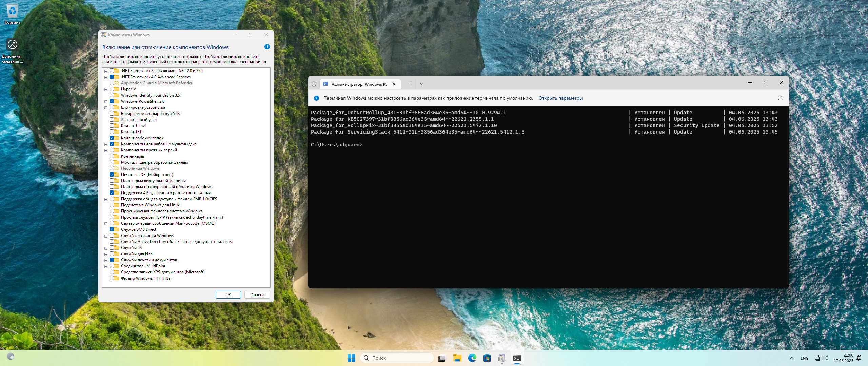Viewport: 868px width, 366px height.
Task: Open Microsoft Edge from the taskbar
Action: point(472,358)
